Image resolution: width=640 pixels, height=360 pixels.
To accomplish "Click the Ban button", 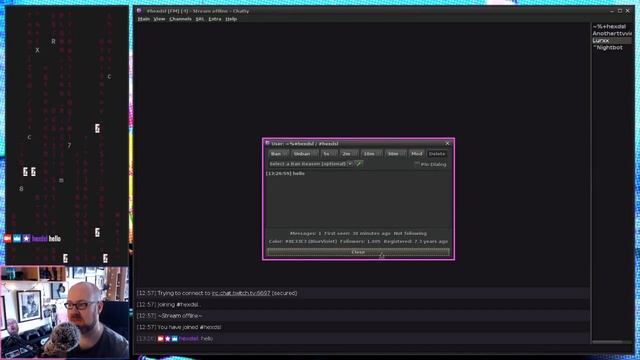I will click(278, 154).
